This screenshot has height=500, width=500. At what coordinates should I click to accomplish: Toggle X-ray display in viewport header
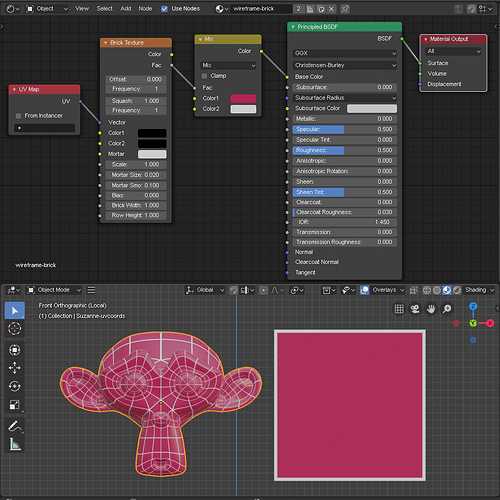414,290
